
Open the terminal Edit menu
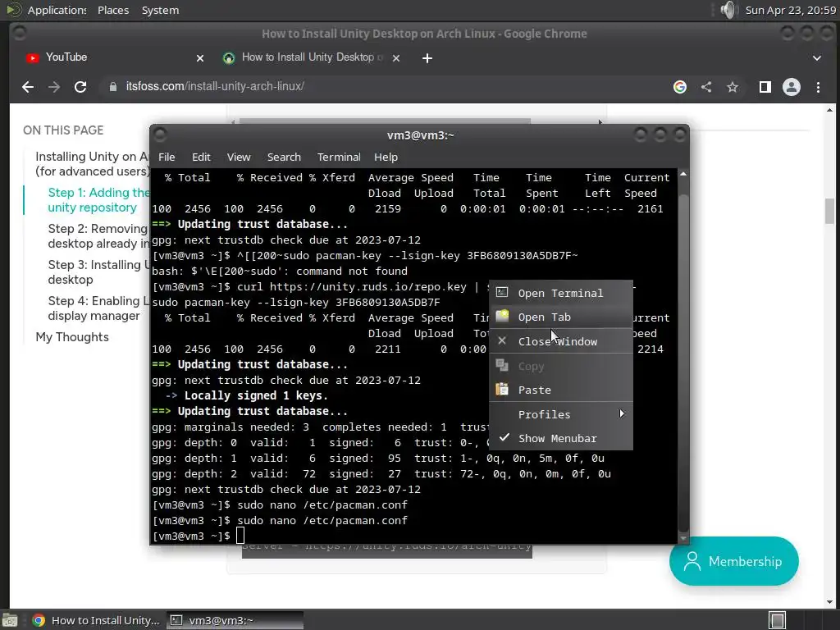(201, 157)
